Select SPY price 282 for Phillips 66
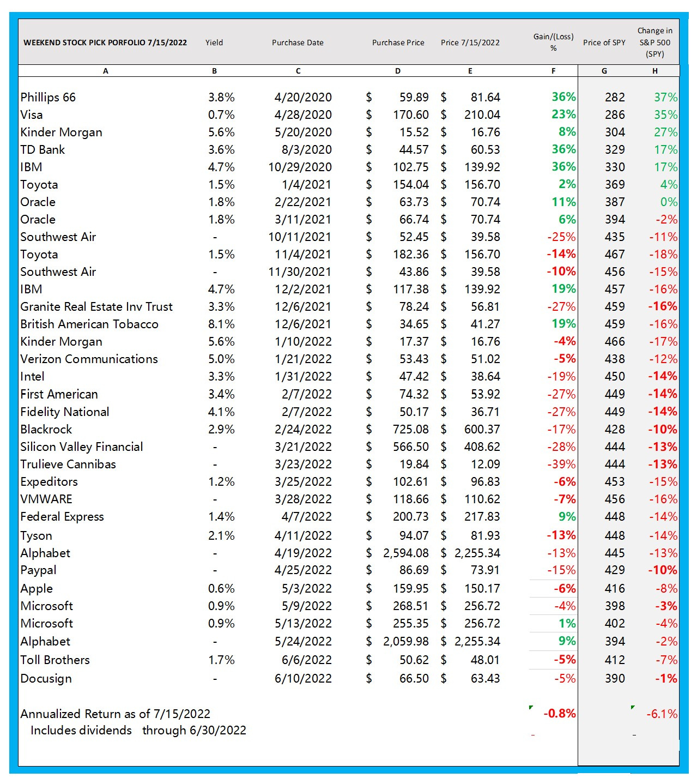The height and width of the screenshot is (784, 691). coord(615,97)
